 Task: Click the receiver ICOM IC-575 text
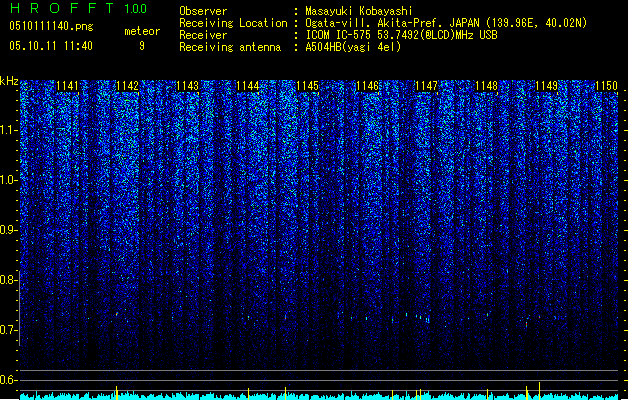click(339, 35)
